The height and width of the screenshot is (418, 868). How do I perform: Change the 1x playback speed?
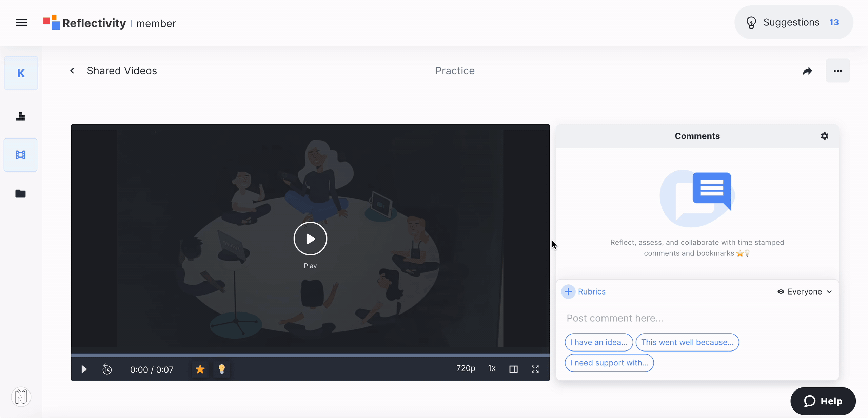492,368
